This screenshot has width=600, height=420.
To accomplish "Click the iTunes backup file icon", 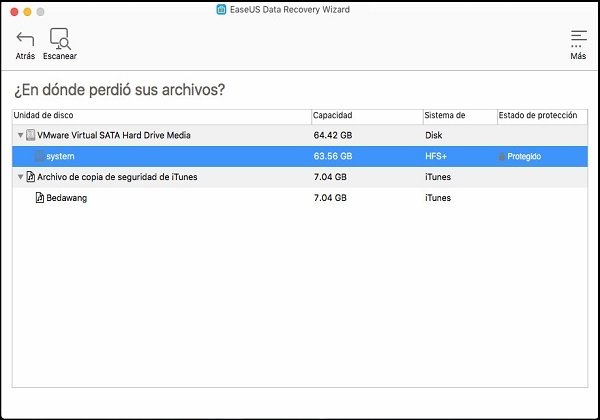I will tap(31, 177).
